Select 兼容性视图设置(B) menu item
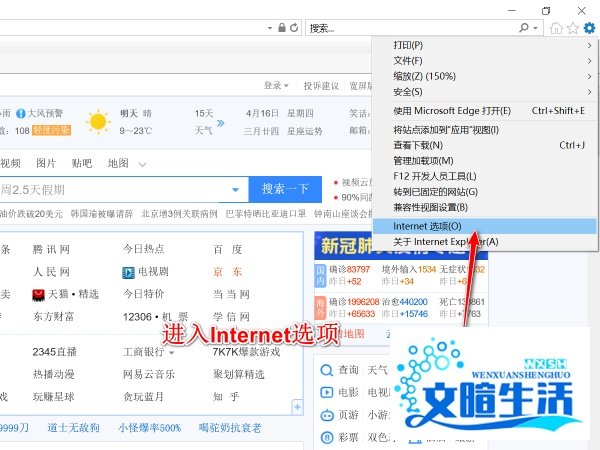600x450 pixels. point(484,207)
